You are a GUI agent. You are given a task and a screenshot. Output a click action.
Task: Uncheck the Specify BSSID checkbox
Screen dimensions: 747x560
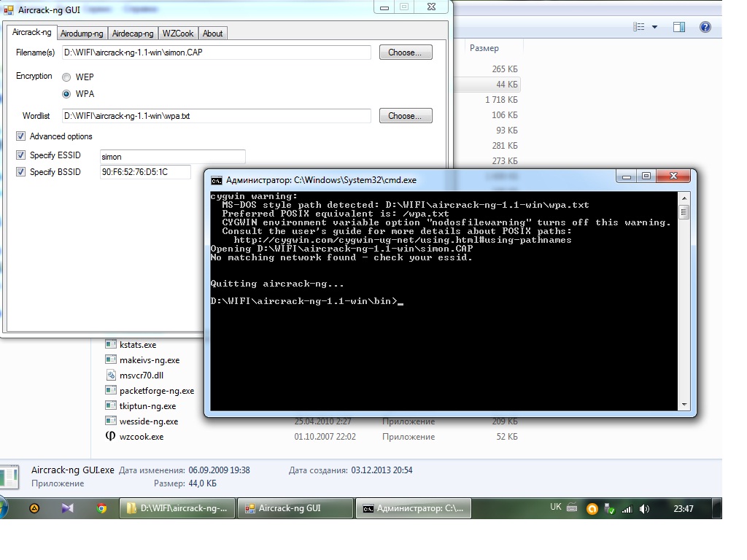coord(20,172)
